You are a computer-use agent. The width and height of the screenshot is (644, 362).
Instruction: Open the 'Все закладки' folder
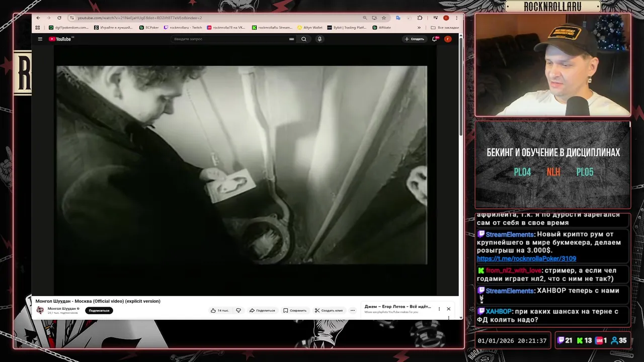coord(445,28)
